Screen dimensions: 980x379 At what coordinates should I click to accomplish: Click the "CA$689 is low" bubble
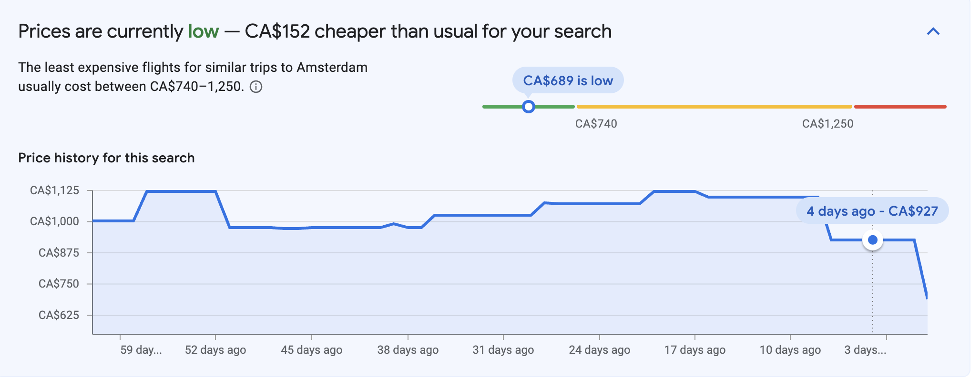568,80
